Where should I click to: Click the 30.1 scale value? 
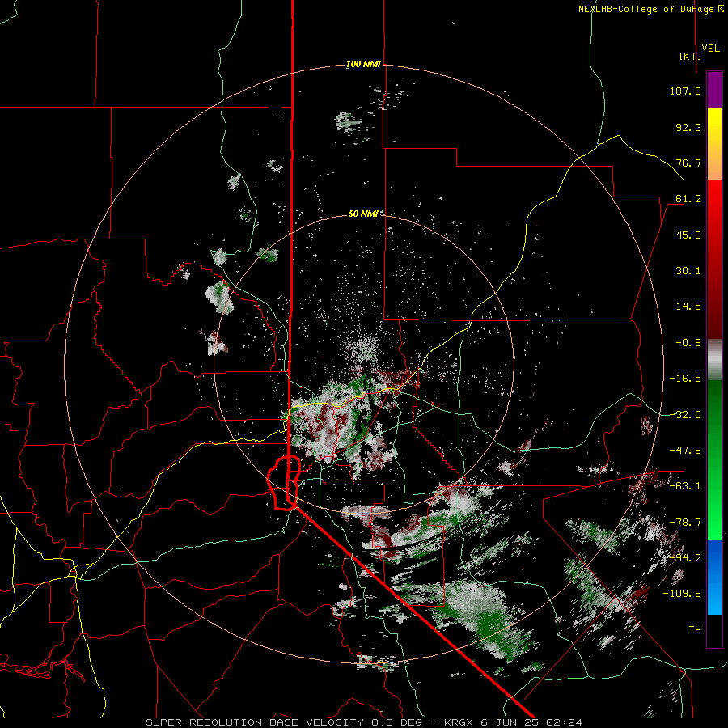click(x=688, y=271)
